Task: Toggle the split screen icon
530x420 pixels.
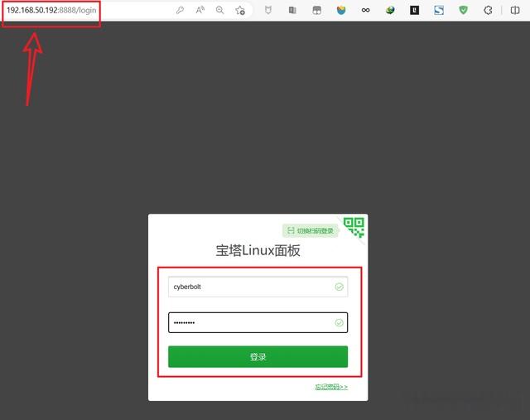Action: pos(515,11)
